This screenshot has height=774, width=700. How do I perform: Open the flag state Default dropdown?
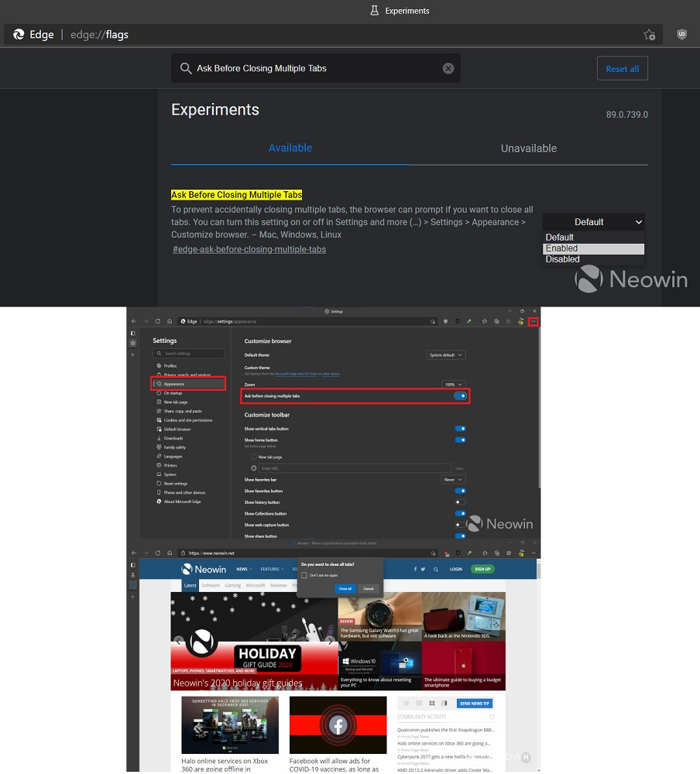click(593, 222)
